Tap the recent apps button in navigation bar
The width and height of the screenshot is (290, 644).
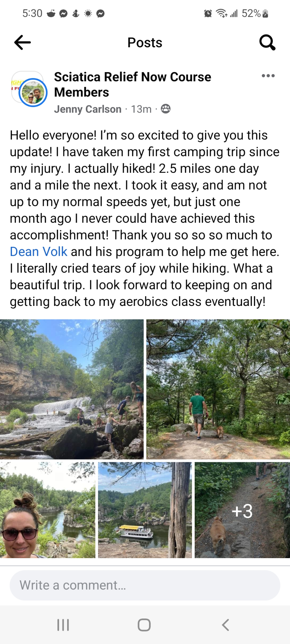point(63,625)
